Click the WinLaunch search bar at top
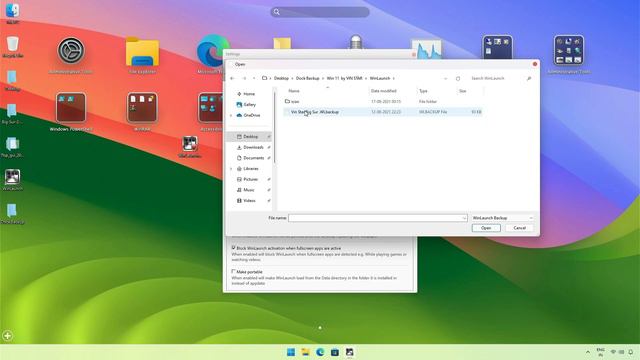The image size is (640, 360). [x=320, y=12]
